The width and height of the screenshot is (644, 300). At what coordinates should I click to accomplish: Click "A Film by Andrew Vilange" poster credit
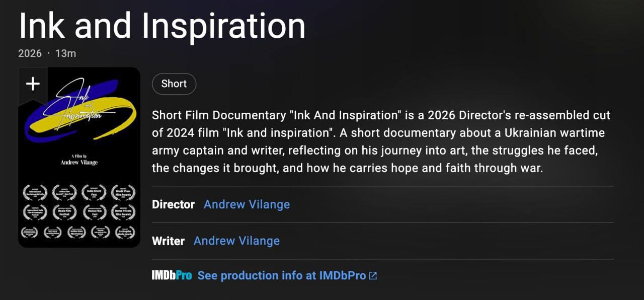point(79,159)
